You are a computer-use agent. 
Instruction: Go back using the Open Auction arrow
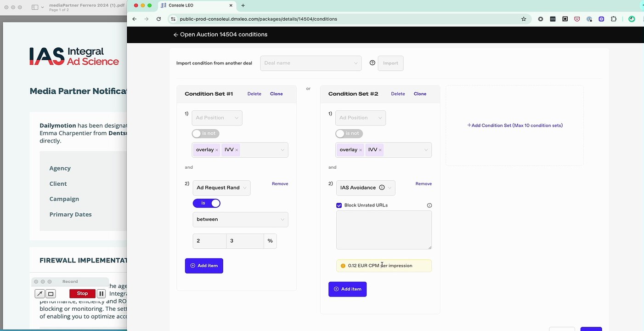point(175,35)
